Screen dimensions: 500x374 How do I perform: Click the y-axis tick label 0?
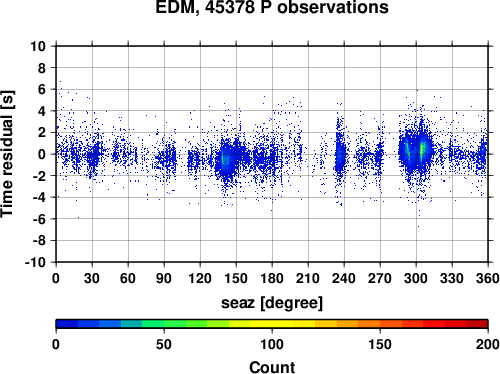(x=42, y=154)
